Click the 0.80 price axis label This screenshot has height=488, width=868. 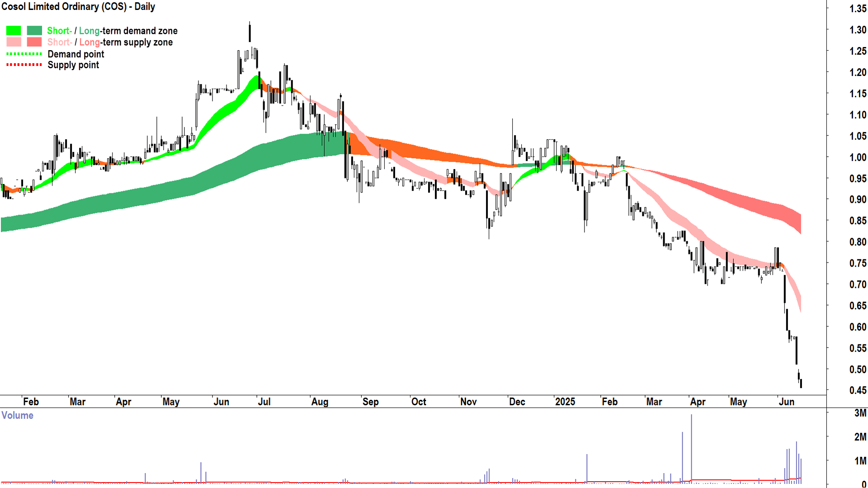(x=858, y=242)
